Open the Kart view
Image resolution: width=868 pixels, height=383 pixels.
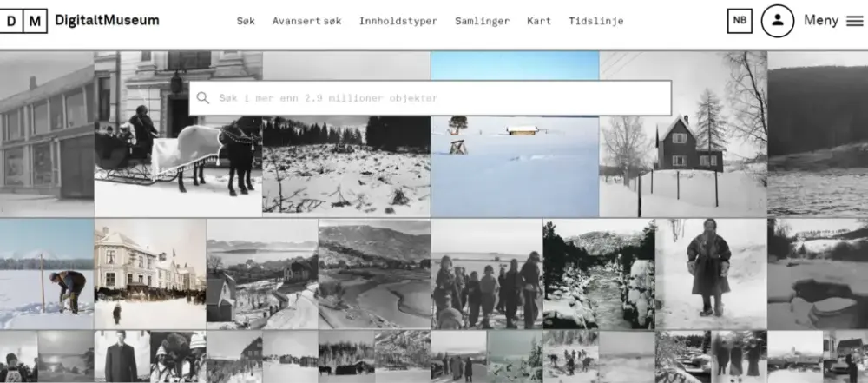click(x=539, y=21)
